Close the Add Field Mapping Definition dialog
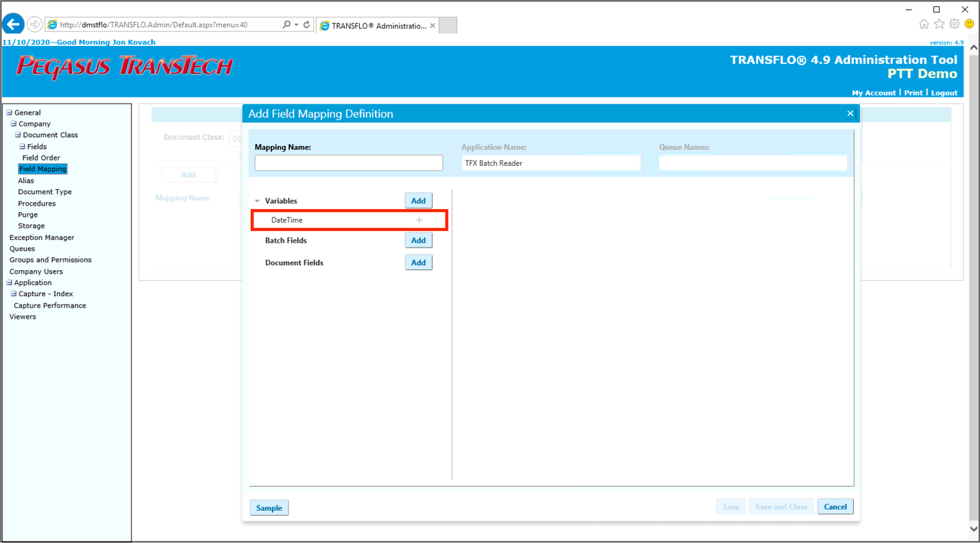This screenshot has height=543, width=980. (850, 114)
